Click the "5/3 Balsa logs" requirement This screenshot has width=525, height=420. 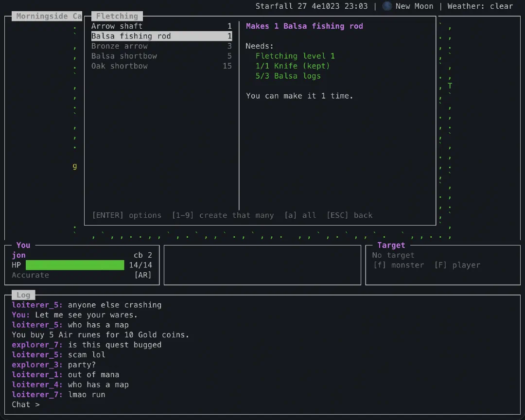pos(288,76)
